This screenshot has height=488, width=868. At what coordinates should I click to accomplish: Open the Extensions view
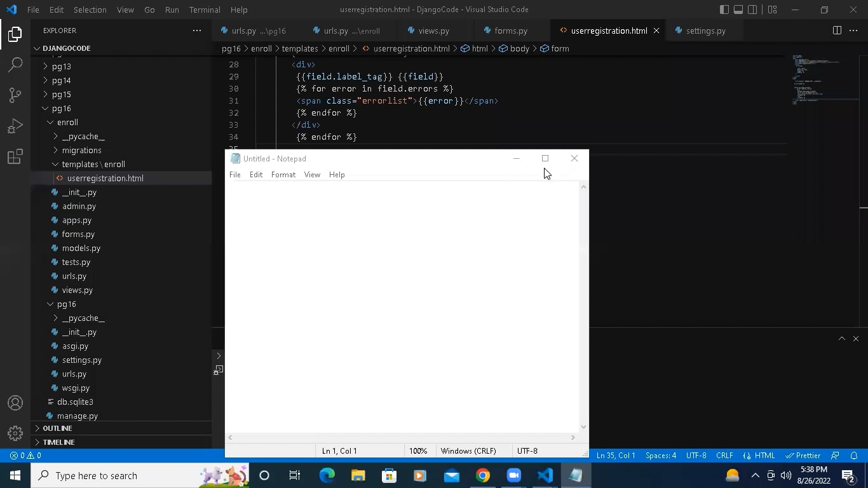pyautogui.click(x=15, y=156)
